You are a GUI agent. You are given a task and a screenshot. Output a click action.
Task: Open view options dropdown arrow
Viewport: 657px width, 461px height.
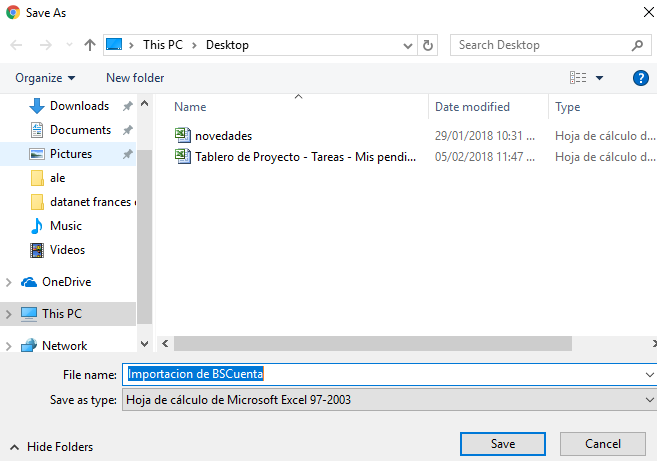(600, 78)
